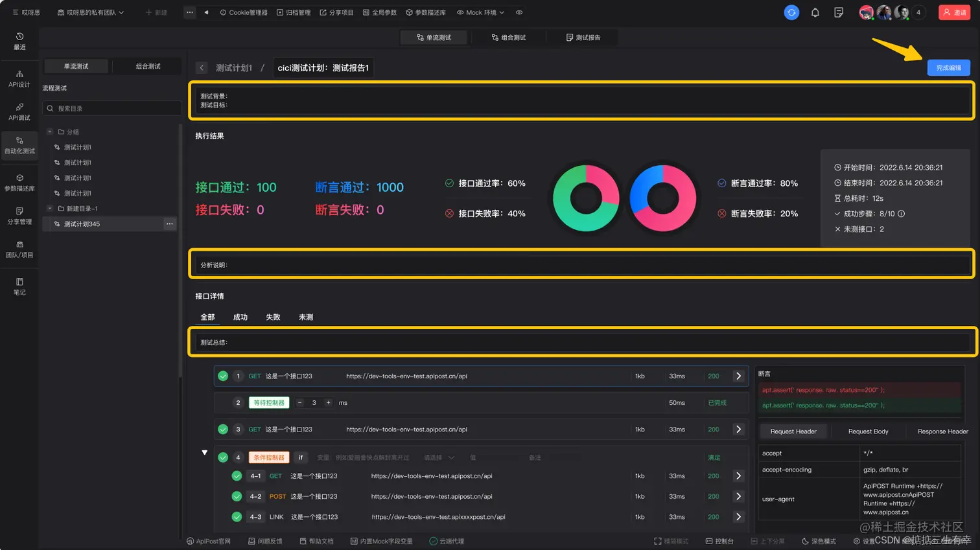Screen dimensions: 980x550
Task: Open the ApiPost官网 link in status bar
Action: tap(209, 541)
